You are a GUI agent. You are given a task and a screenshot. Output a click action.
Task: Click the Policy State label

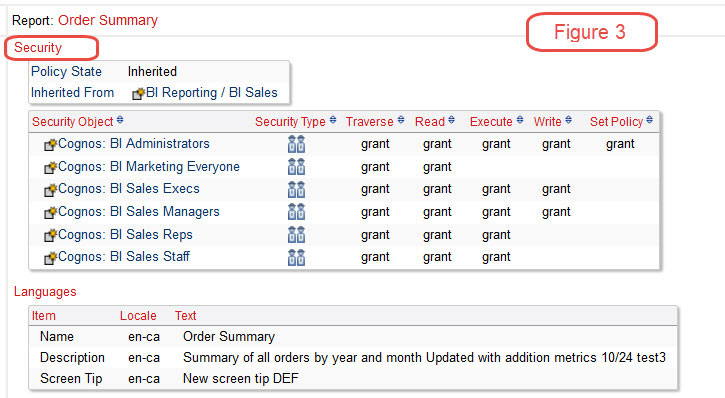[x=66, y=72]
